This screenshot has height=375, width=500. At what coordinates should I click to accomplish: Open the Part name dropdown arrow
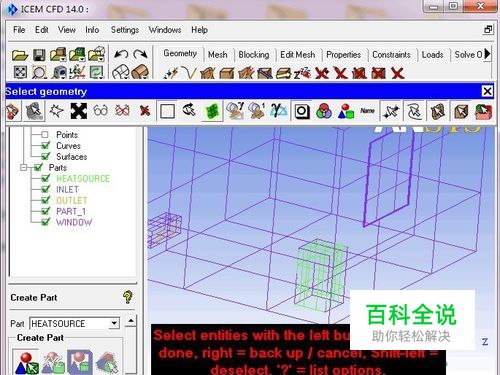114,323
